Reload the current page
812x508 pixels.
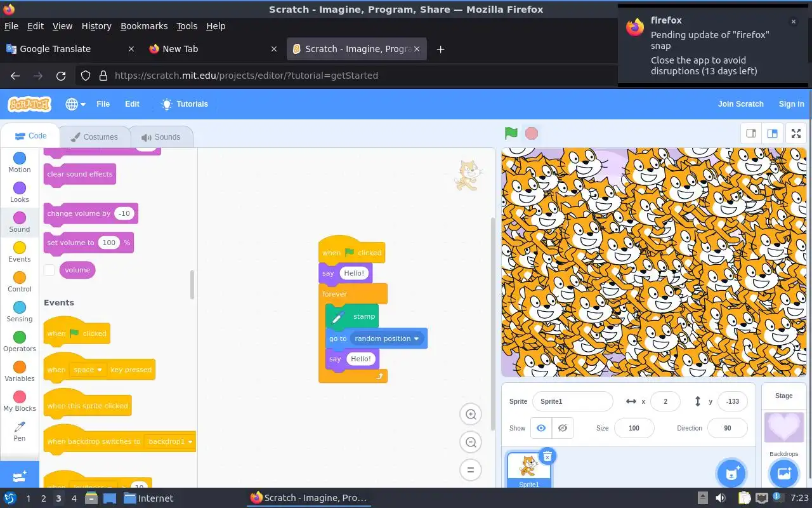click(61, 76)
